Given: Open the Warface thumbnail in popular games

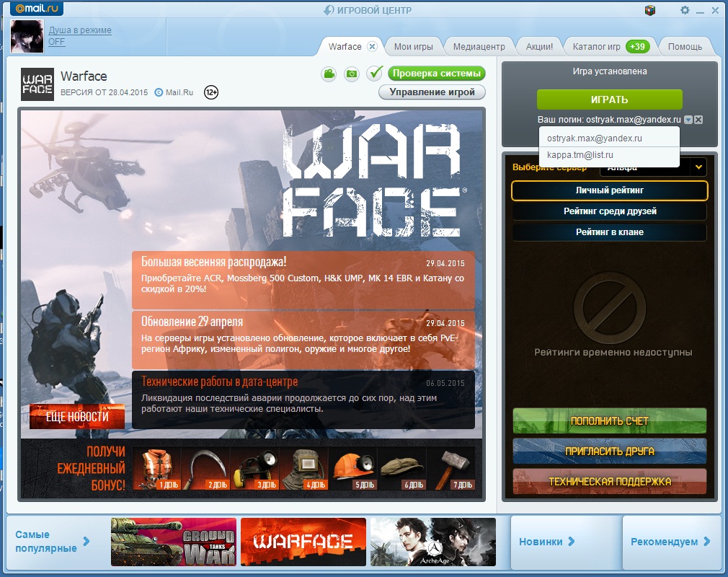Looking at the screenshot, I should (x=303, y=542).
